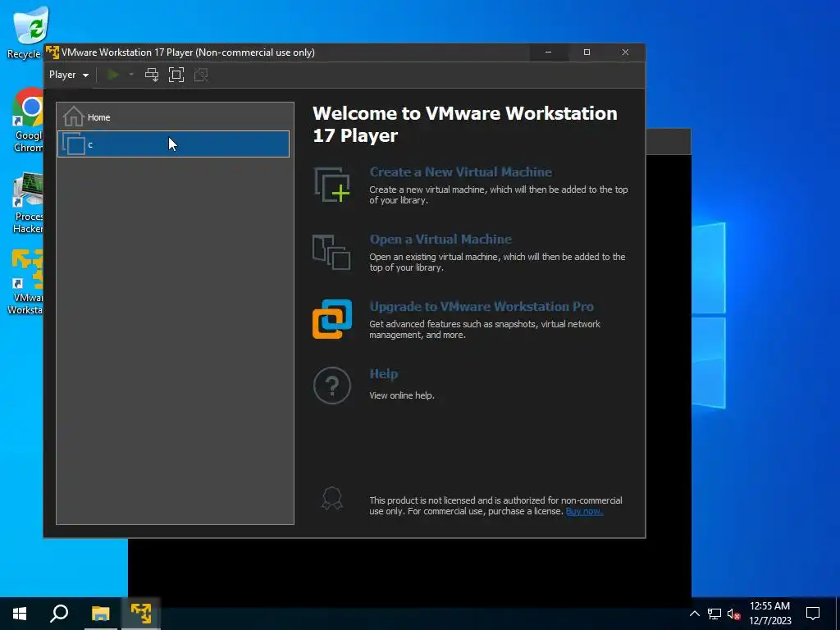
Task: Click the taskbar clock showing 12:55 AM
Action: tap(769, 614)
